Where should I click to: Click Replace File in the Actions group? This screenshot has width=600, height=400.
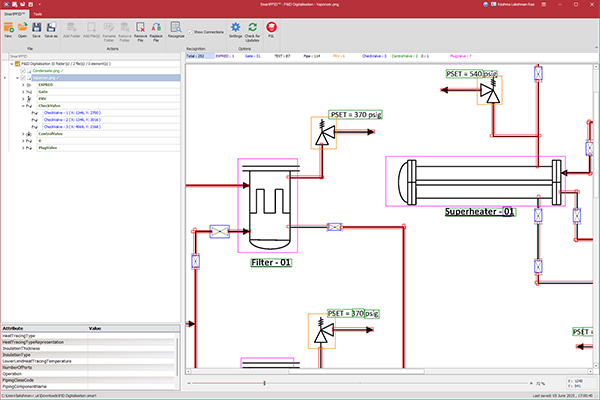click(x=156, y=32)
